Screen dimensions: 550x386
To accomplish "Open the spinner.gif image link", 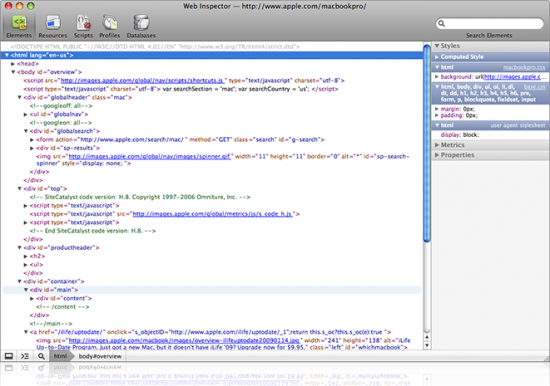I will 150,156.
